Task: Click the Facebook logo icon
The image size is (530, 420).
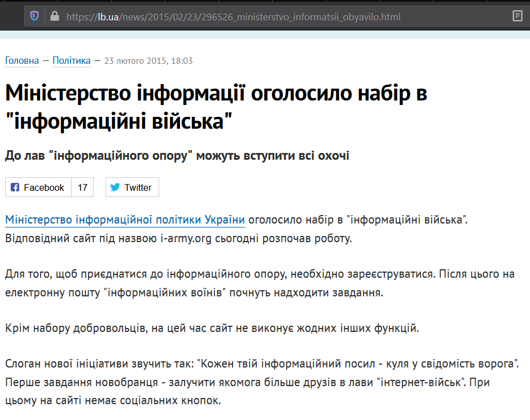Action: pos(15,187)
